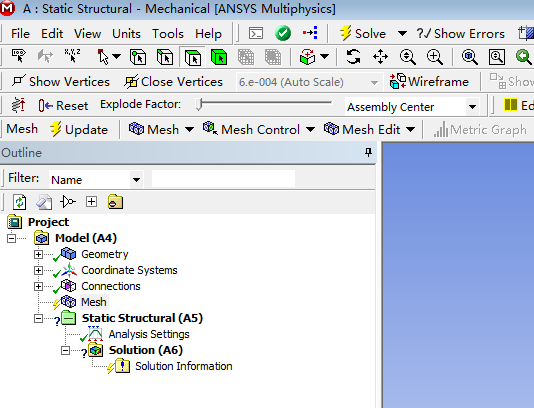The height and width of the screenshot is (408, 534).
Task: Collapse the Solution (A6) node
Action: tap(65, 350)
